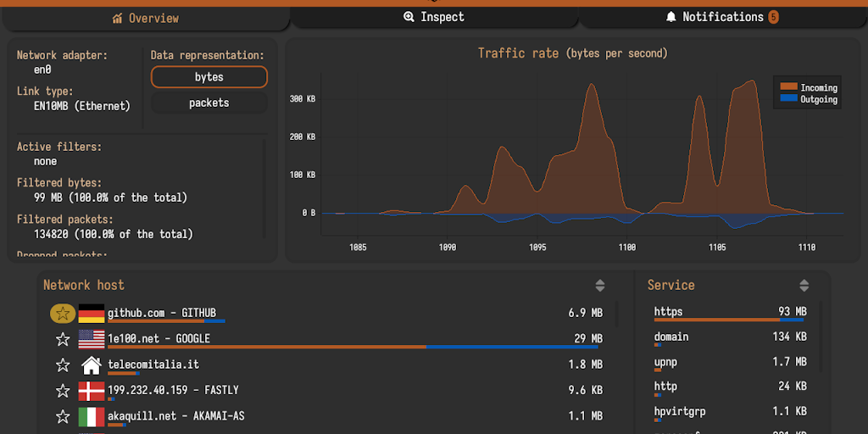This screenshot has width=868, height=434.
Task: Click the star beside 199.232.40.159 FASTLY
Action: [x=62, y=391]
